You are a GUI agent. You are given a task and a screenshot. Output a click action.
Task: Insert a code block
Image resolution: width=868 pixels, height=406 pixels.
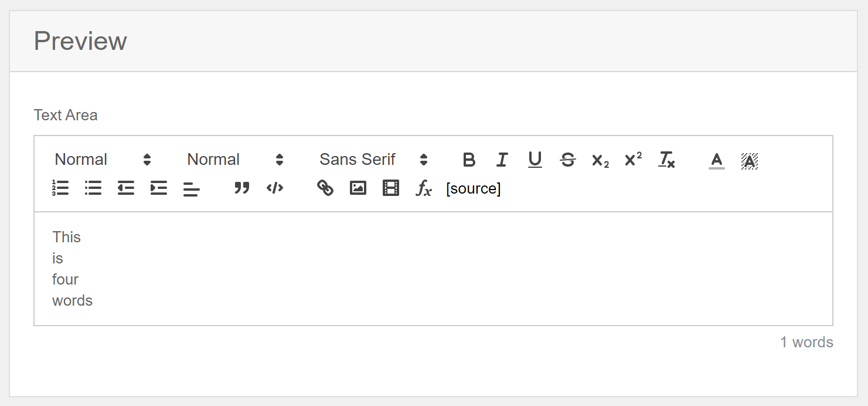(x=275, y=188)
